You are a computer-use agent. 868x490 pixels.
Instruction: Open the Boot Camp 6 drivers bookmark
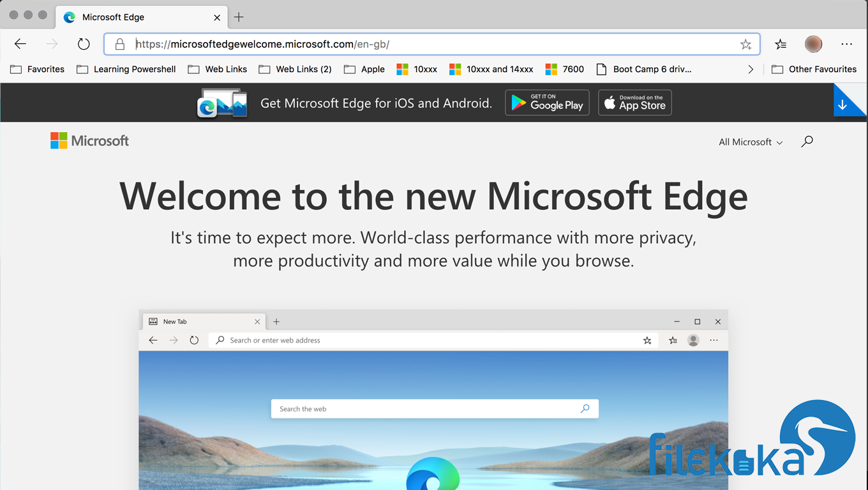pyautogui.click(x=644, y=69)
